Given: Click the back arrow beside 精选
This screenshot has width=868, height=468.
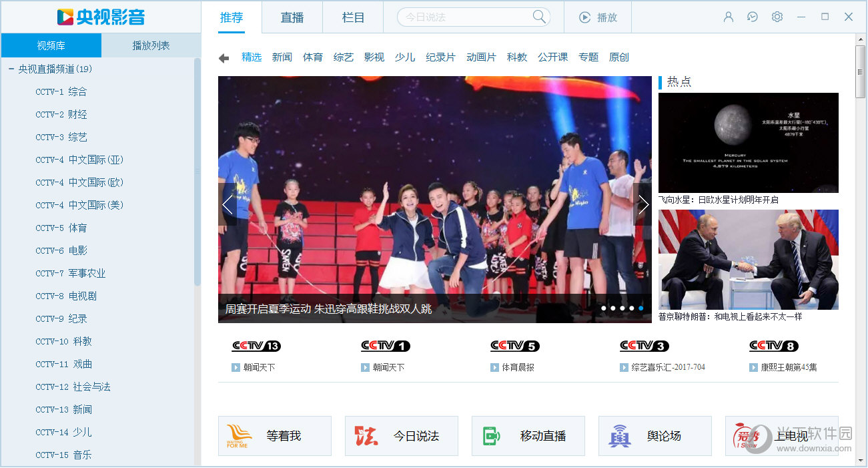Looking at the screenshot, I should (224, 58).
